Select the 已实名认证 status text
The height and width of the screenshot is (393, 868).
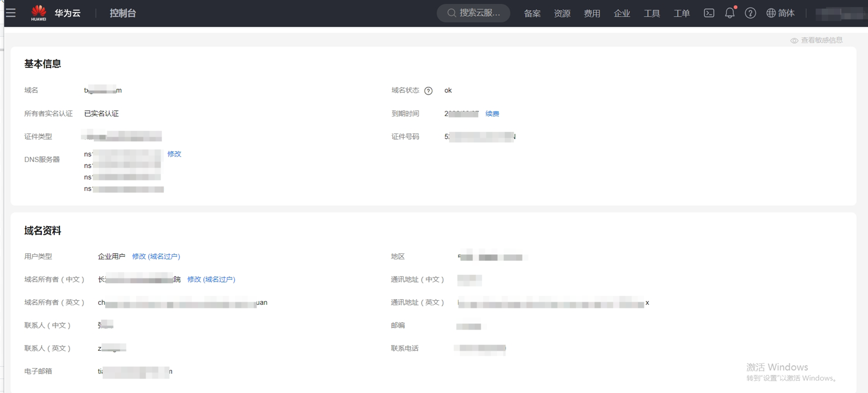click(101, 113)
